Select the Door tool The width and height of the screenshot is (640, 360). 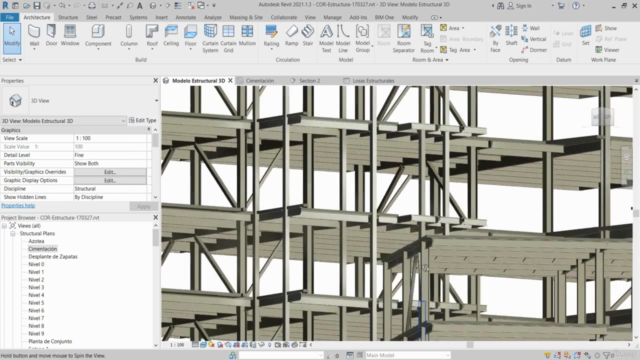point(51,36)
